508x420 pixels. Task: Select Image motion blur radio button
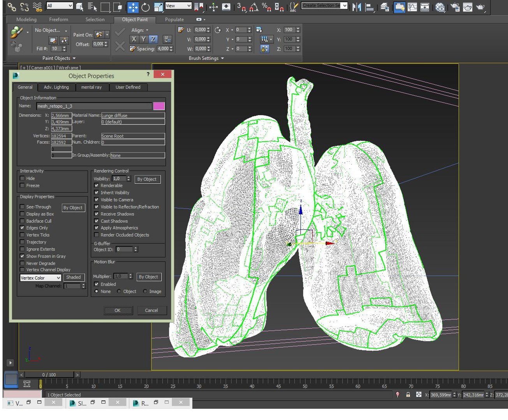145,291
